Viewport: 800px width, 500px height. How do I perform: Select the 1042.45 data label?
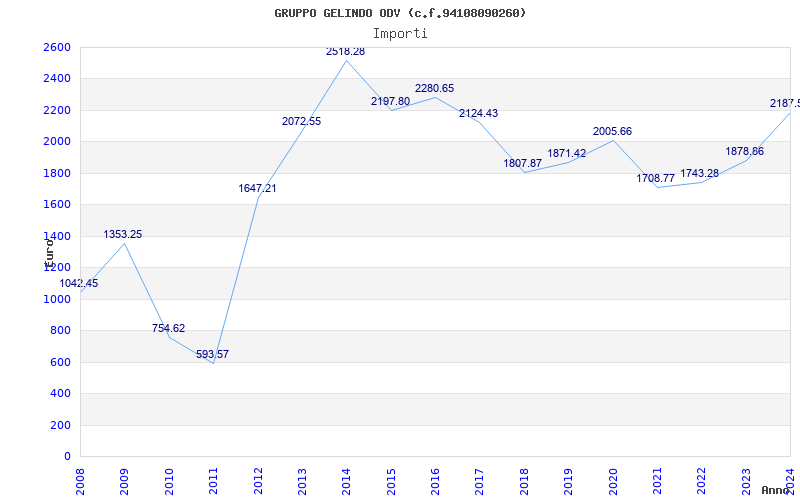point(79,284)
